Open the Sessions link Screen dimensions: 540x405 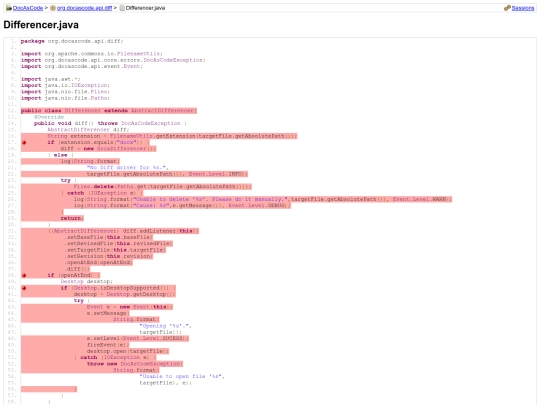click(x=523, y=8)
